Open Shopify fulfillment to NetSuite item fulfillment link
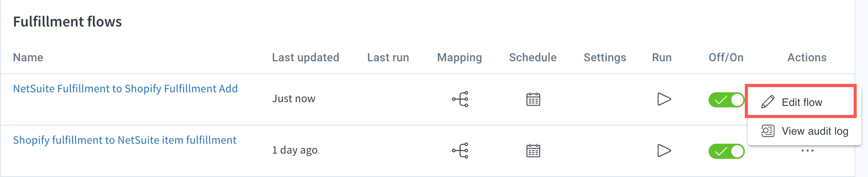868x177 pixels. (125, 140)
